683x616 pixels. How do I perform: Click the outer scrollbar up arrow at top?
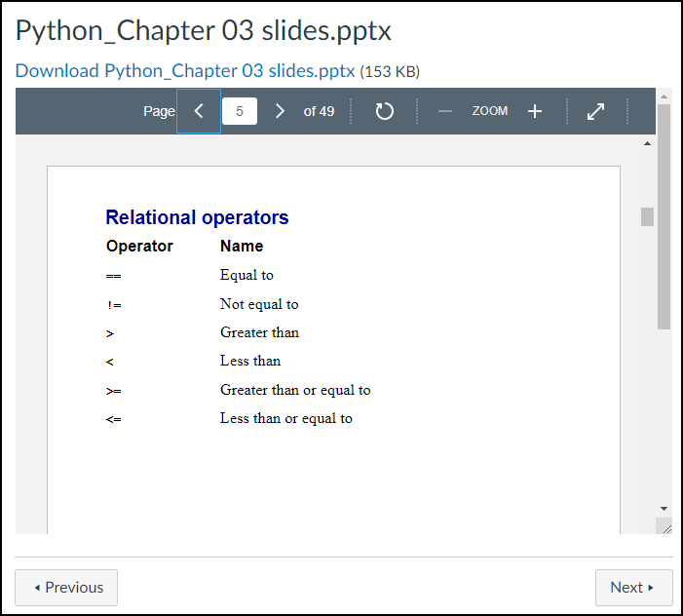[664, 96]
